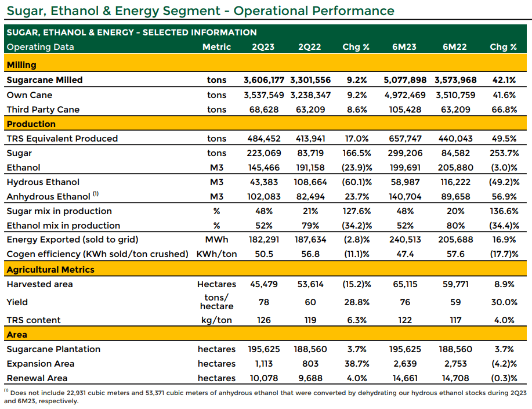Click the Cogen efficiency 50.5 value
This screenshot has width=532, height=409.
263,254
